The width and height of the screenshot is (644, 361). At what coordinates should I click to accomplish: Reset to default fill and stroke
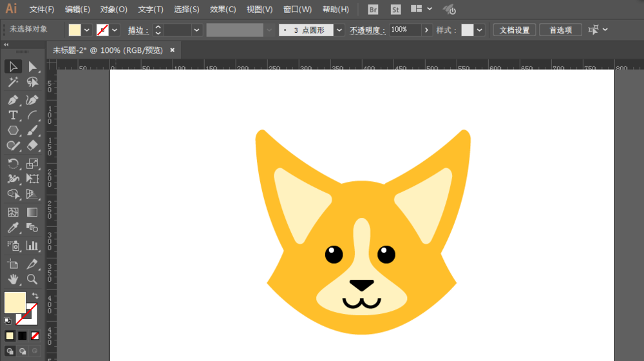8,320
